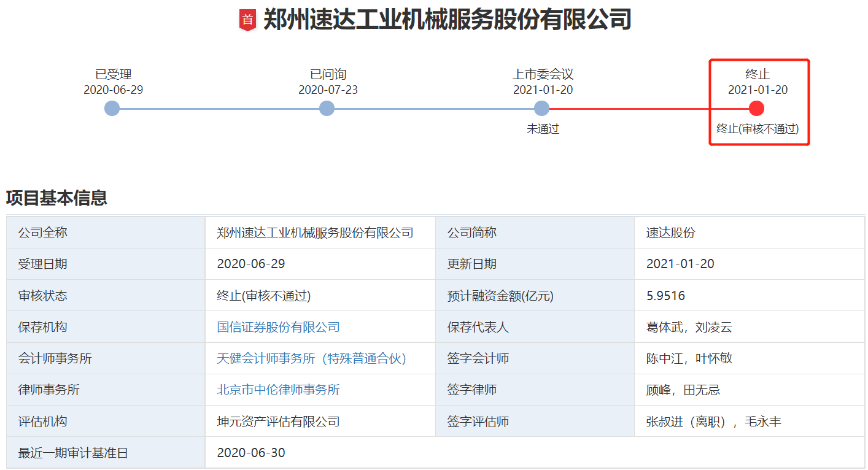This screenshot has width=868, height=470.
Task: Click the 上市委会议 timeline dot
Action: [541, 109]
